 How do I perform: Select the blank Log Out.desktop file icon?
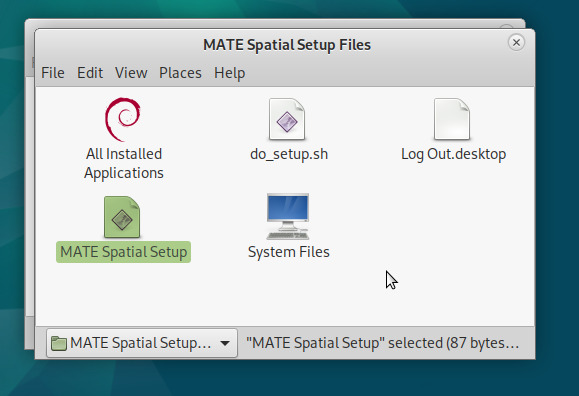(452, 119)
